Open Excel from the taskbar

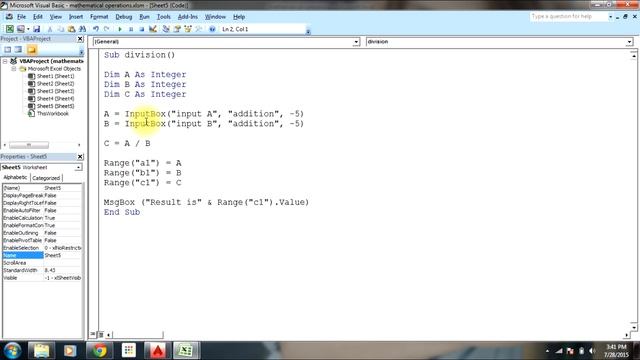[x=185, y=351]
